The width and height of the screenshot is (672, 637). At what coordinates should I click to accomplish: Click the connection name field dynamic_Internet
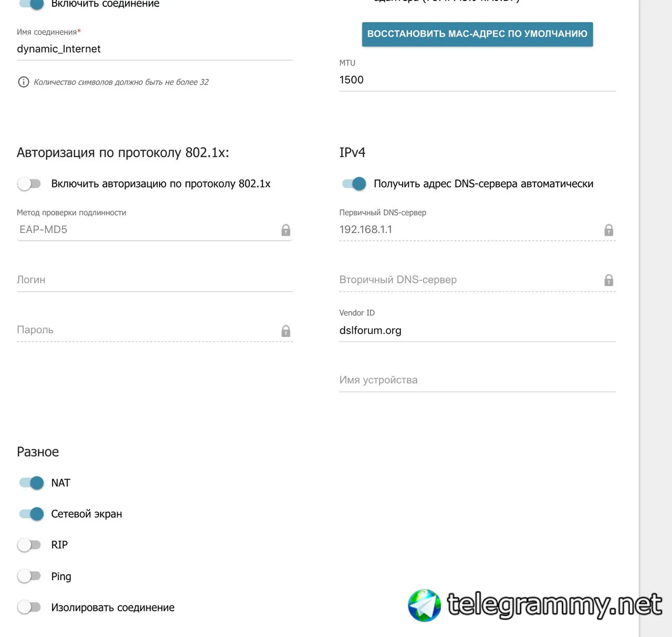(154, 49)
